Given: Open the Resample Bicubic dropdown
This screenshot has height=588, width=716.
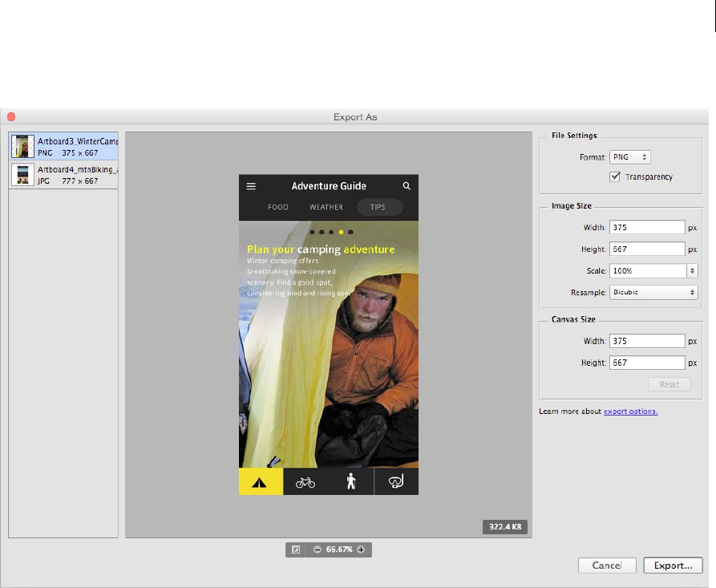Looking at the screenshot, I should (653, 293).
